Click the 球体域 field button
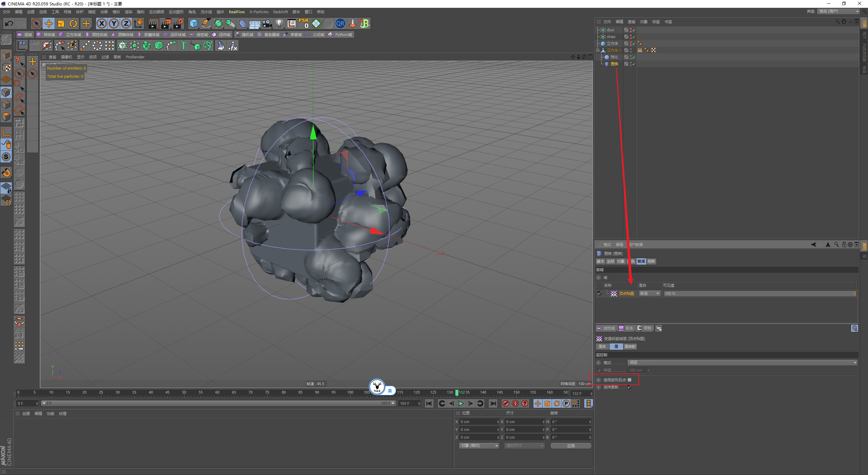This screenshot has width=868, height=475. [46, 35]
